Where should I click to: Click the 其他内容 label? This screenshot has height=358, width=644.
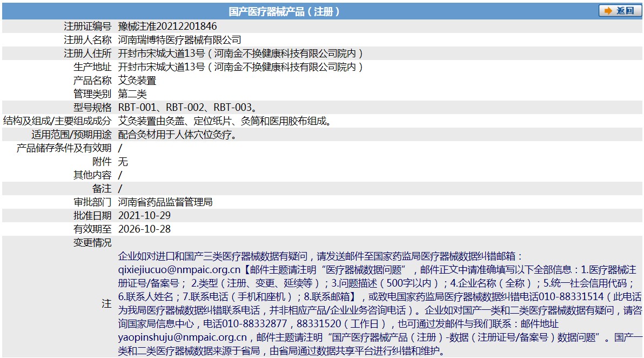tap(92, 175)
